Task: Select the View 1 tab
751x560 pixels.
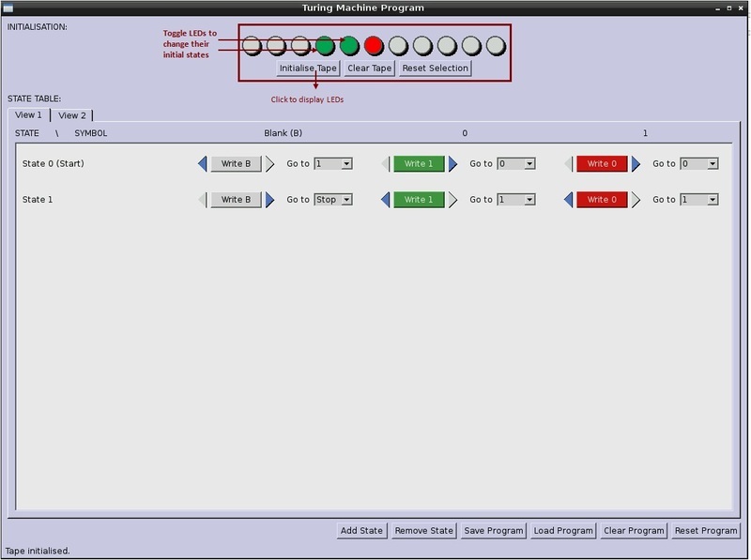Action: tap(28, 115)
